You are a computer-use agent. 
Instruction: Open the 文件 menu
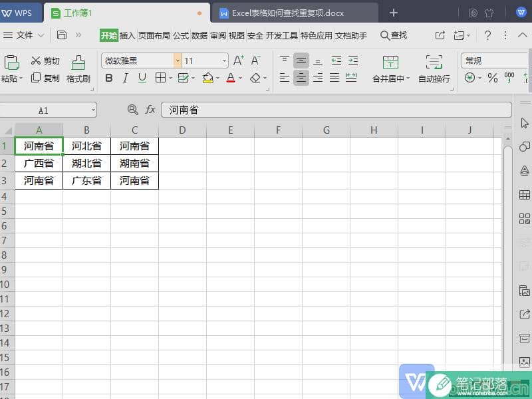25,35
